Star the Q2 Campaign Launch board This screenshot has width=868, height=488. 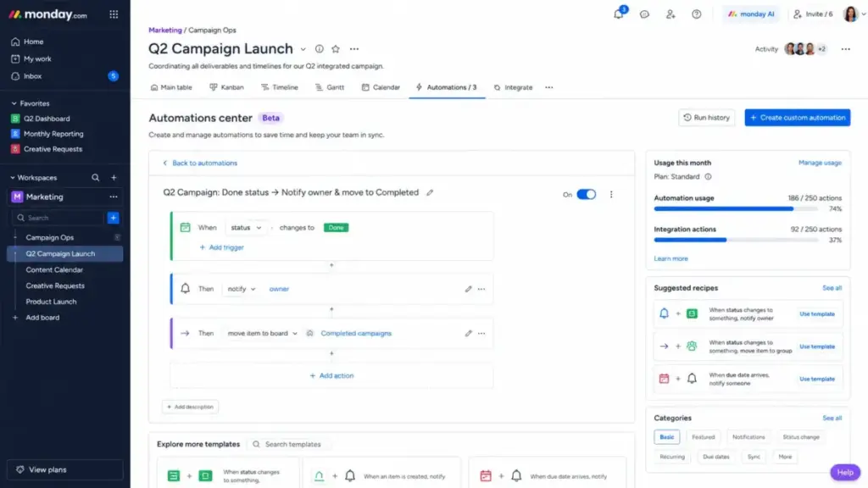coord(336,48)
